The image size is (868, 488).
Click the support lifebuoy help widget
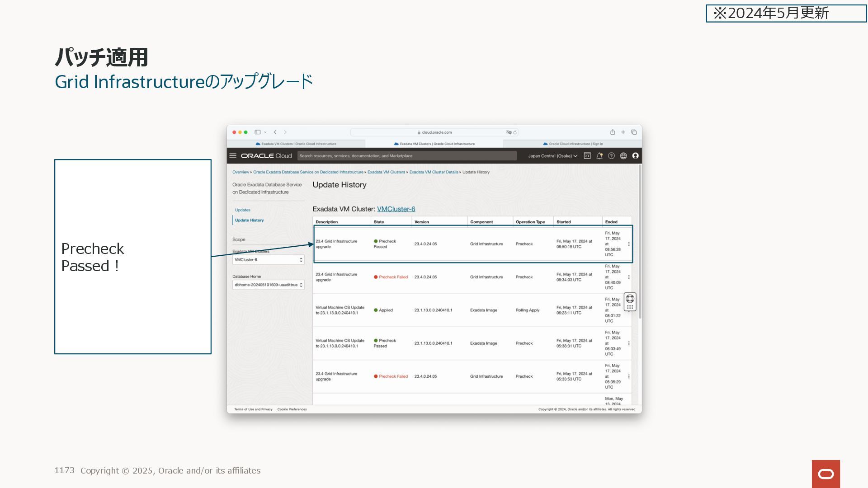(x=630, y=299)
